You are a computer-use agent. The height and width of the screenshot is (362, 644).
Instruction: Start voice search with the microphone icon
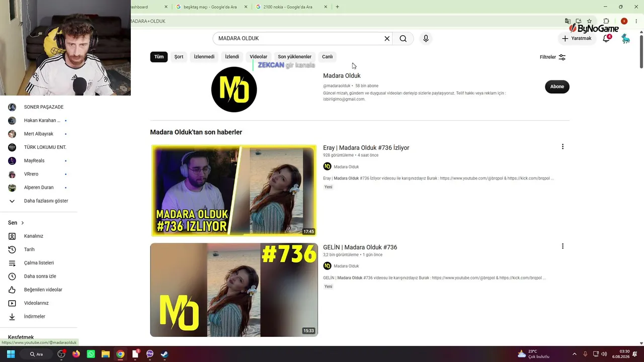pyautogui.click(x=426, y=39)
